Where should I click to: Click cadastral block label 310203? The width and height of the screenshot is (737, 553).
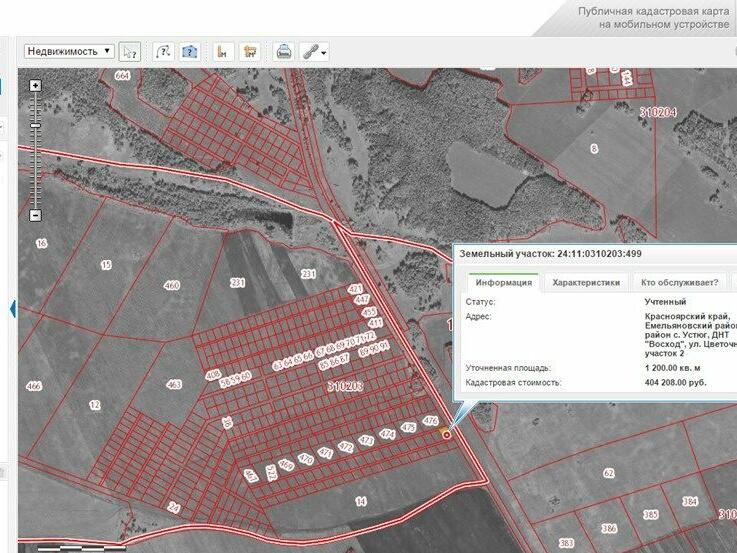345,386
